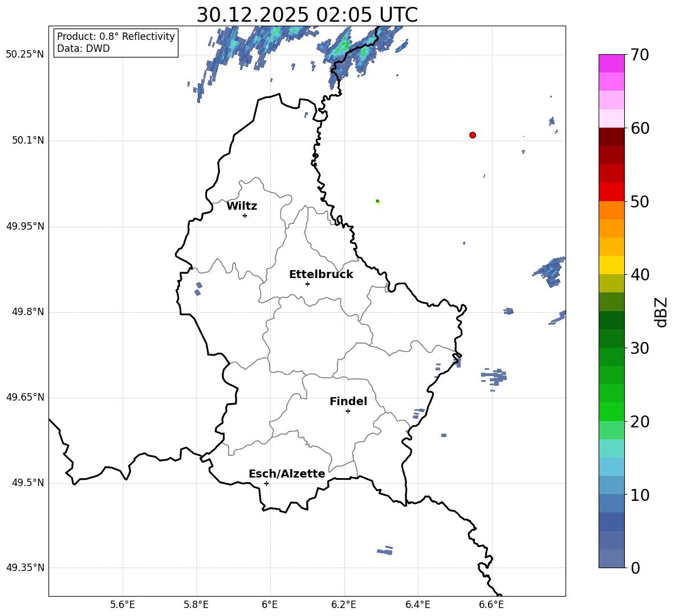Pick the dark red colorbar segment below 60
The image size is (675, 616).
(611, 137)
